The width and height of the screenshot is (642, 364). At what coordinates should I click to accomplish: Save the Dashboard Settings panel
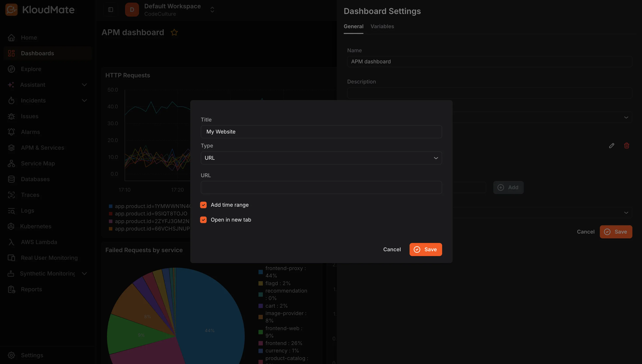point(616,232)
